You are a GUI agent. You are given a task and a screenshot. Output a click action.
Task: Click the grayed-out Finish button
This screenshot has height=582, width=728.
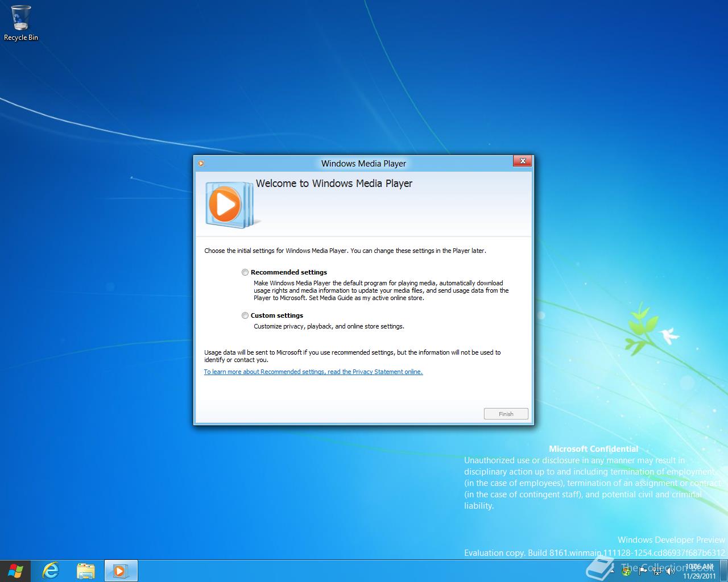coord(506,414)
